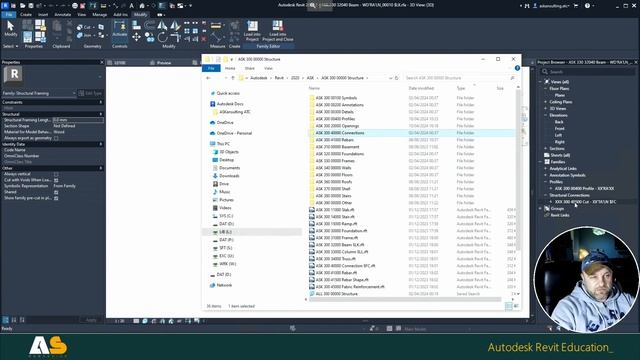The width and height of the screenshot is (640, 360).
Task: Click Revit R application icon
Action: tap(5, 6)
